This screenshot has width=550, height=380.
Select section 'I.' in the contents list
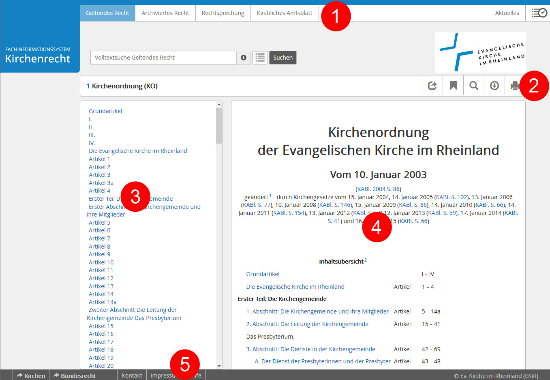pyautogui.click(x=90, y=119)
